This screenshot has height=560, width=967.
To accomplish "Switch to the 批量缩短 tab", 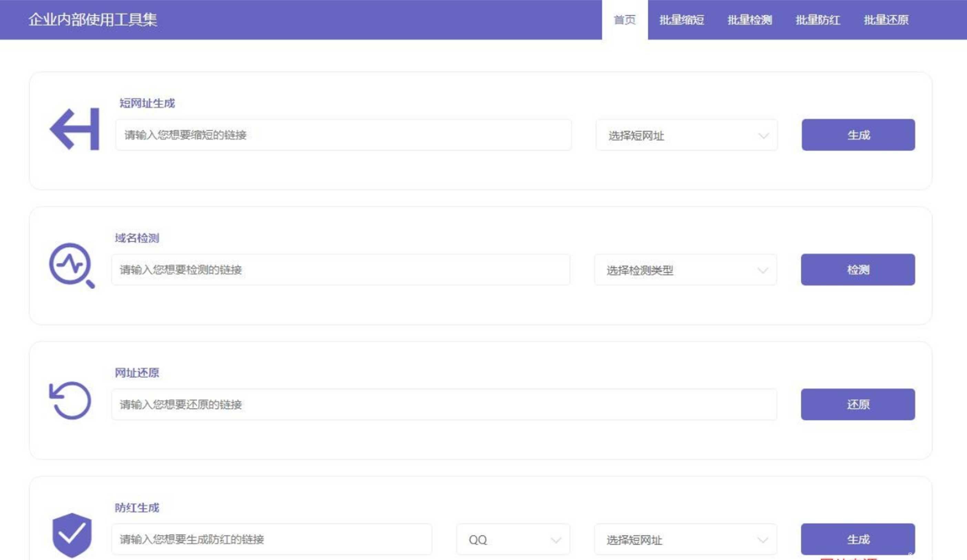I will 682,20.
